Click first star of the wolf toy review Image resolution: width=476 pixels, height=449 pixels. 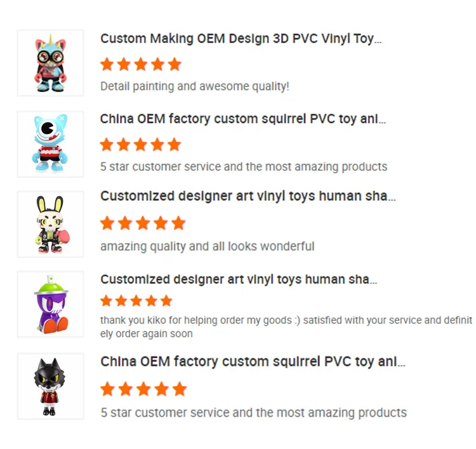pos(107,389)
